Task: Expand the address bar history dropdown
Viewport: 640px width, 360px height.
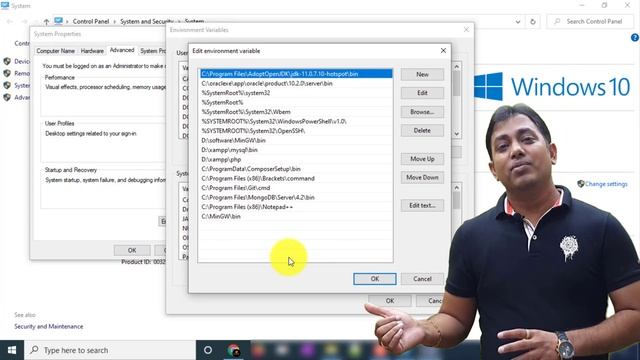Action: pyautogui.click(x=518, y=22)
